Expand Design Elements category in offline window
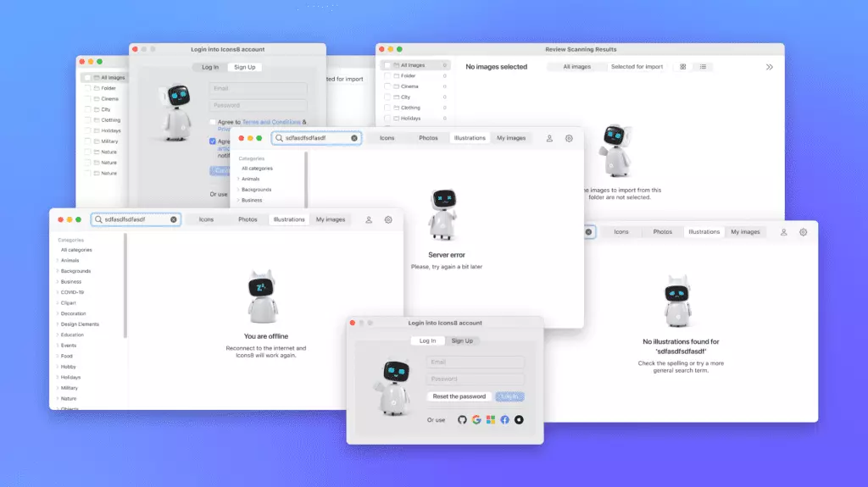Viewport: 868px width, 487px height. click(x=58, y=324)
